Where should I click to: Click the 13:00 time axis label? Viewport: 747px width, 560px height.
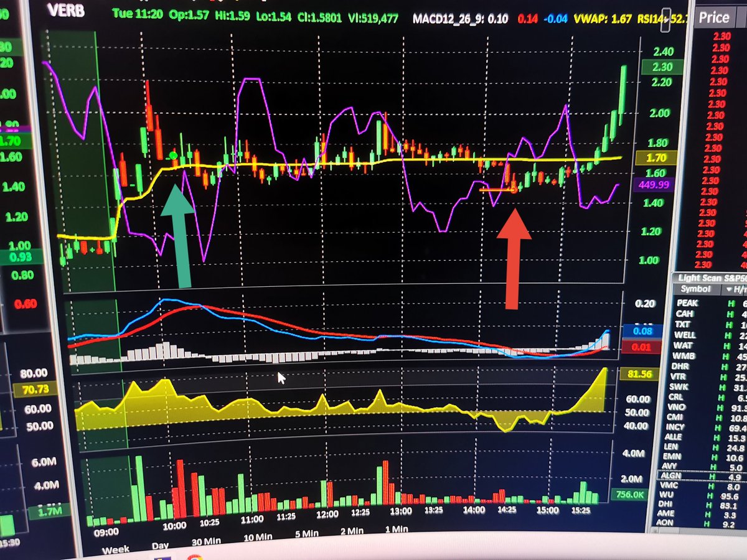click(401, 510)
